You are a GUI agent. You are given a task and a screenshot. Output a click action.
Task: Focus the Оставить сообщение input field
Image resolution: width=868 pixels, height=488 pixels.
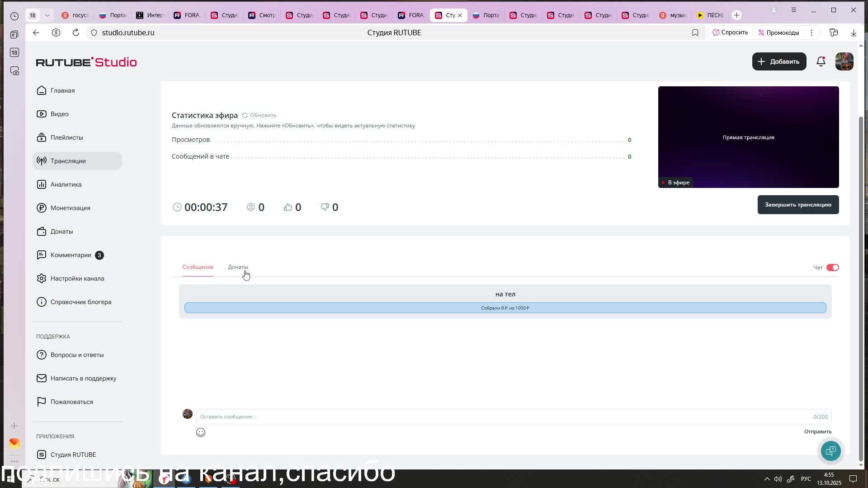point(502,417)
